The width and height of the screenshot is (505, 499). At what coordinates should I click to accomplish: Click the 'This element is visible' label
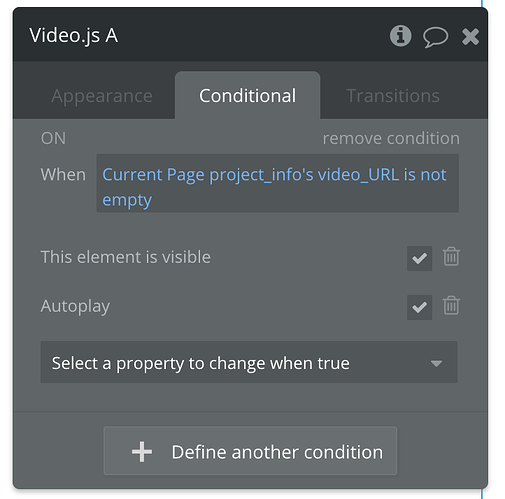tap(126, 257)
